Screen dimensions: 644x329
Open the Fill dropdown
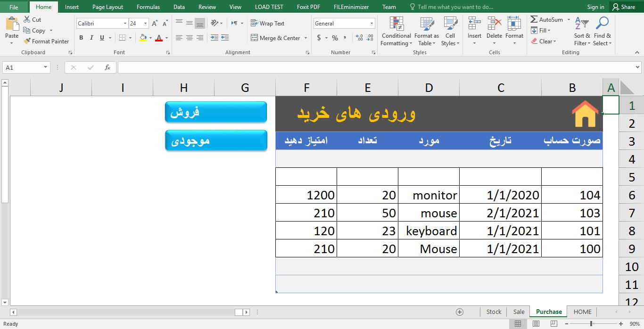(541, 30)
